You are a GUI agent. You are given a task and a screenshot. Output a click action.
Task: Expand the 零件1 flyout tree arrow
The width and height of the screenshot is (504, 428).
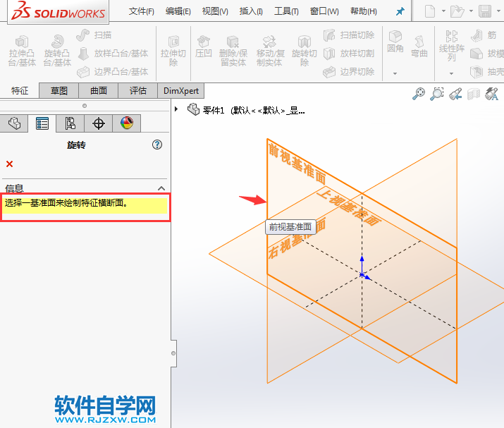click(176, 109)
